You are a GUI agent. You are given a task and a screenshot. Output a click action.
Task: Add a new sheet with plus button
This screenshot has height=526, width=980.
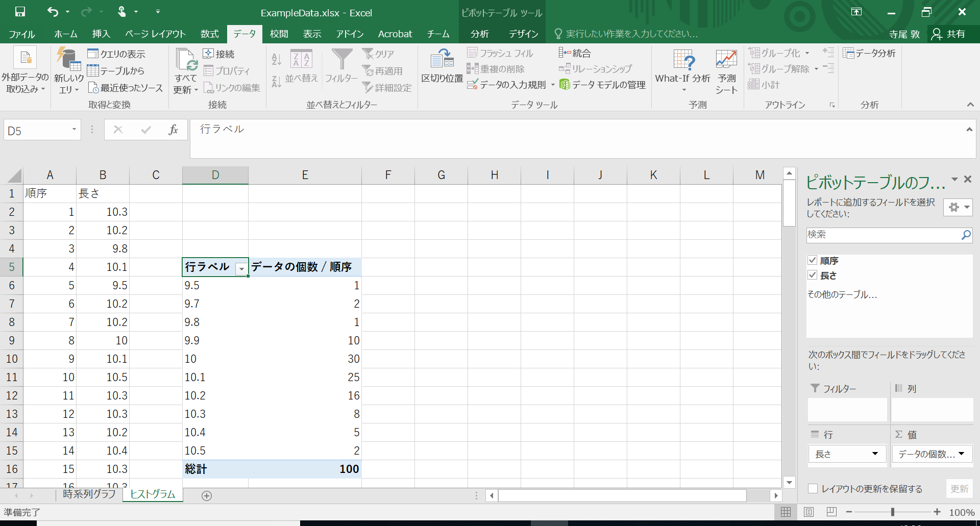[x=207, y=495]
